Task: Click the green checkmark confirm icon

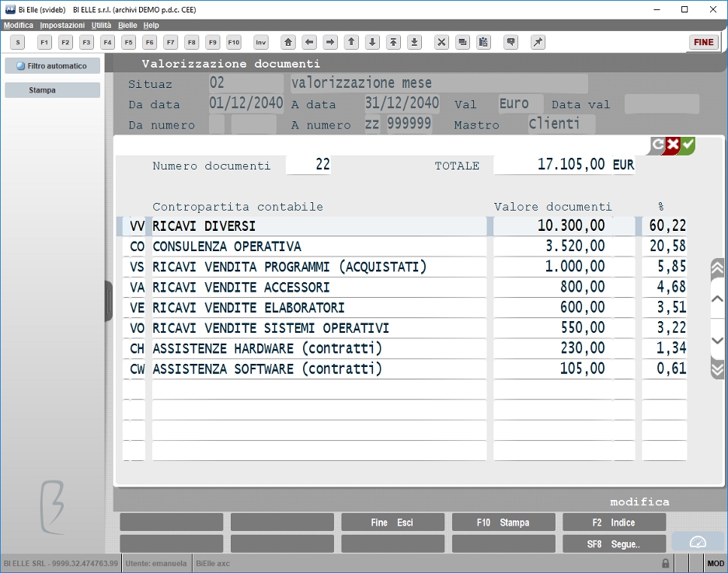Action: pyautogui.click(x=688, y=145)
